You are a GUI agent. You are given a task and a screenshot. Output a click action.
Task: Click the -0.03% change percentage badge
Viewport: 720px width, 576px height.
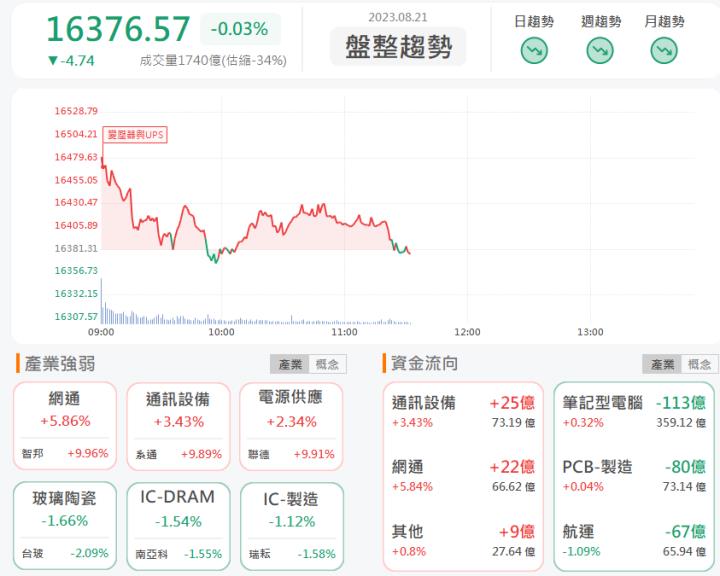[x=240, y=29]
